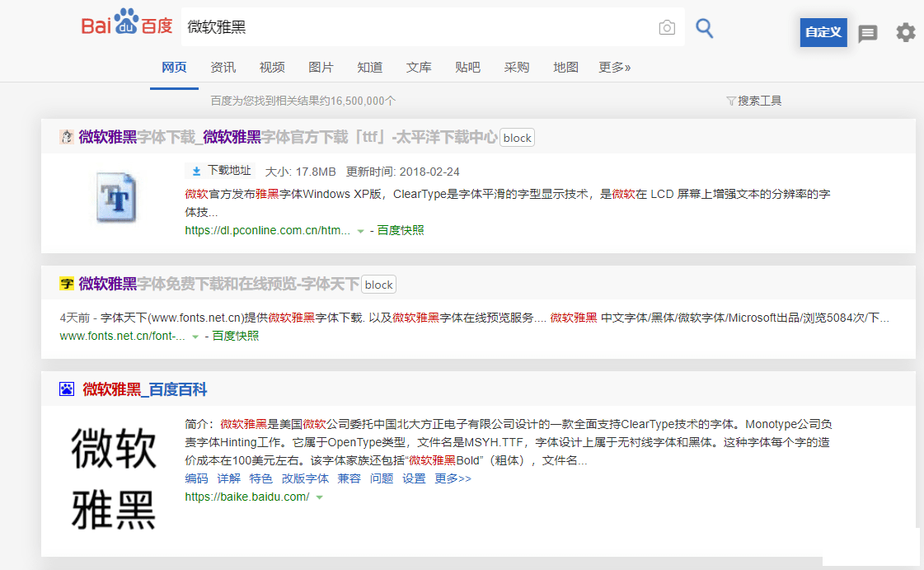The width and height of the screenshot is (924, 570).
Task: Open the 字体天下 result title
Action: tap(218, 284)
